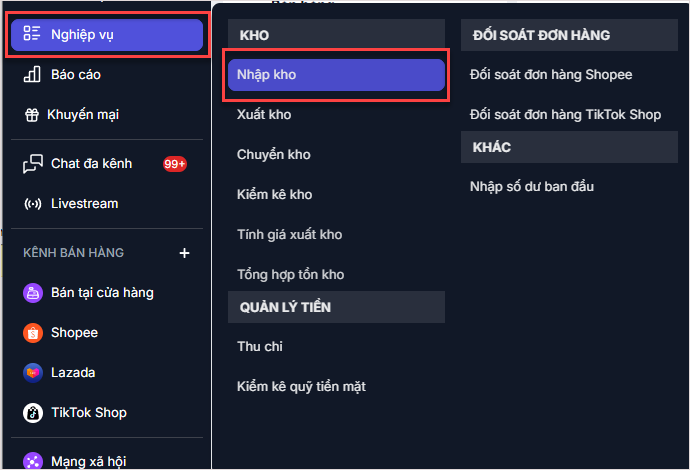Screen dimensions: 690x470
Task: Click the Livestream broadcast icon
Action: click(33, 204)
